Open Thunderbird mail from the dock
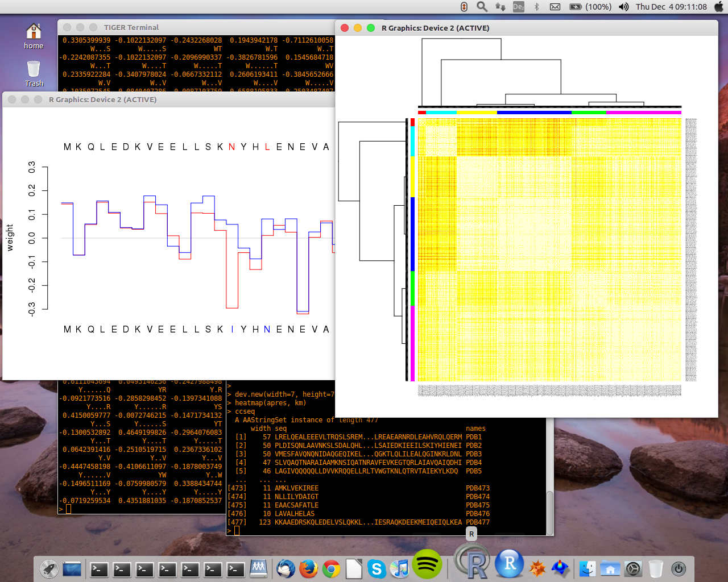 tap(286, 568)
